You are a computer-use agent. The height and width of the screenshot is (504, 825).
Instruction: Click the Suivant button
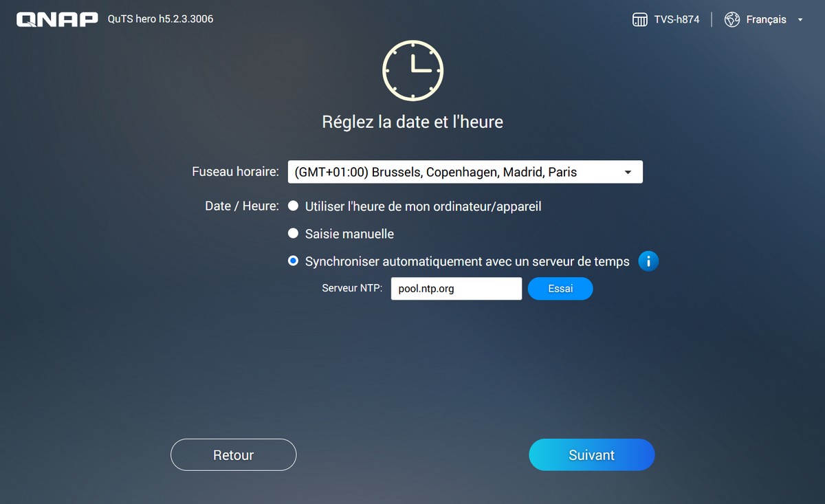pyautogui.click(x=591, y=455)
